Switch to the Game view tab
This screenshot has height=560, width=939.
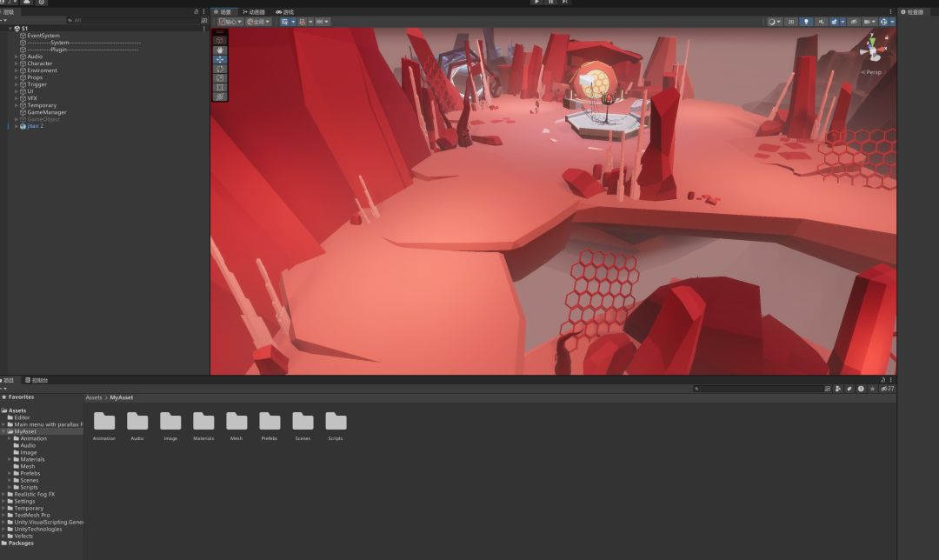tap(284, 12)
